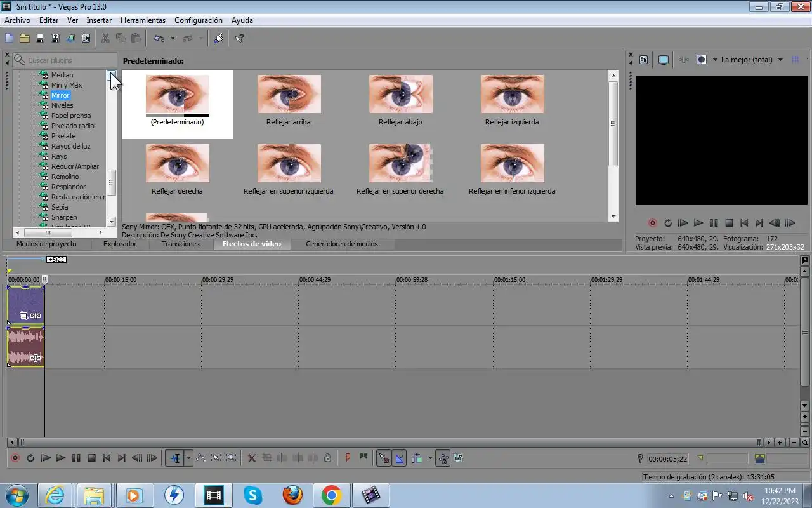
Task: Toggle Automatic Crossfades
Action: pos(400,458)
